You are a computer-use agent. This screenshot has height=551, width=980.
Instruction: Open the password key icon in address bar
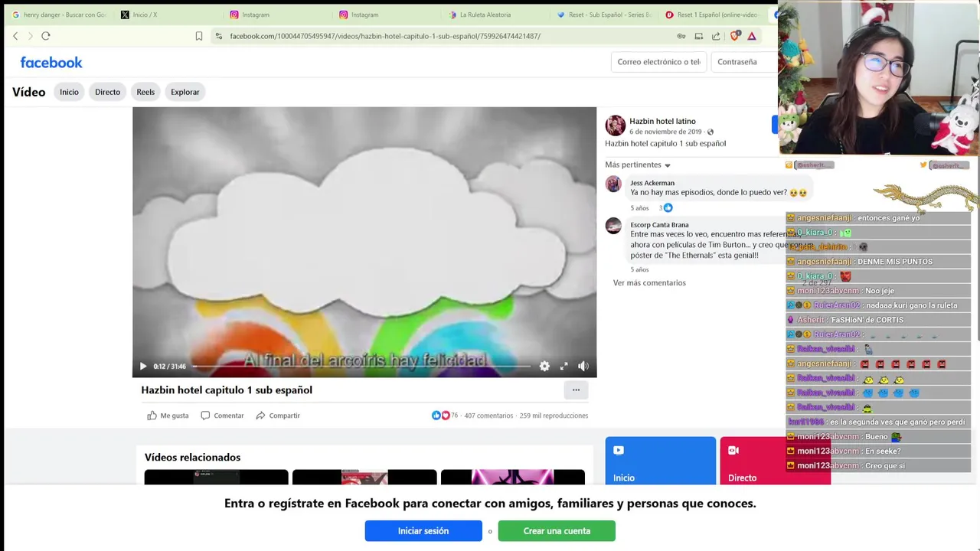[681, 36]
